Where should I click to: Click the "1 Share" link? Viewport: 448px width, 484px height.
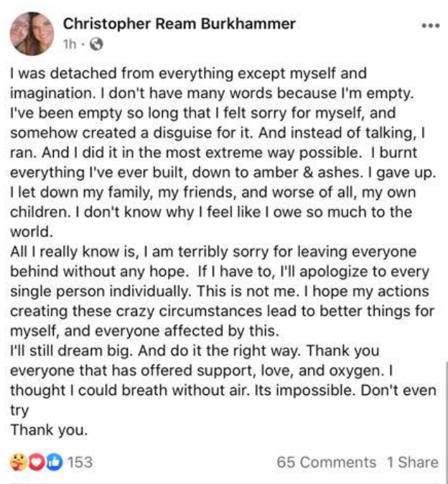(x=412, y=462)
